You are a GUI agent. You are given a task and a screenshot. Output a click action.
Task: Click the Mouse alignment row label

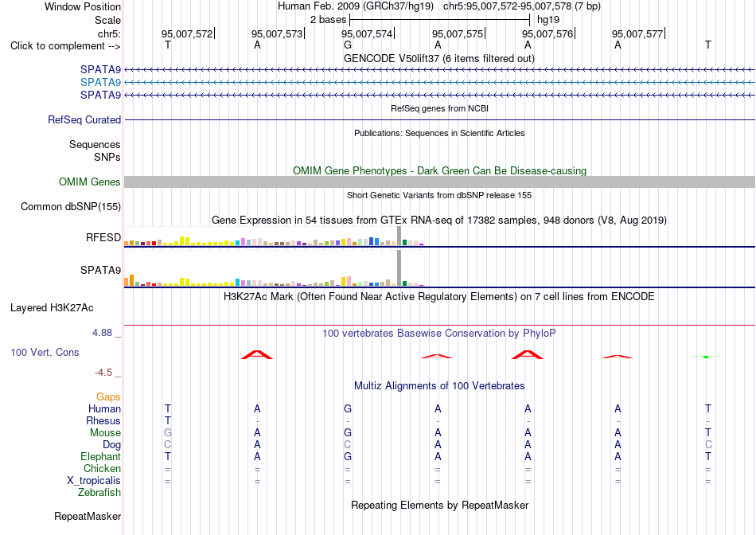pyautogui.click(x=105, y=433)
